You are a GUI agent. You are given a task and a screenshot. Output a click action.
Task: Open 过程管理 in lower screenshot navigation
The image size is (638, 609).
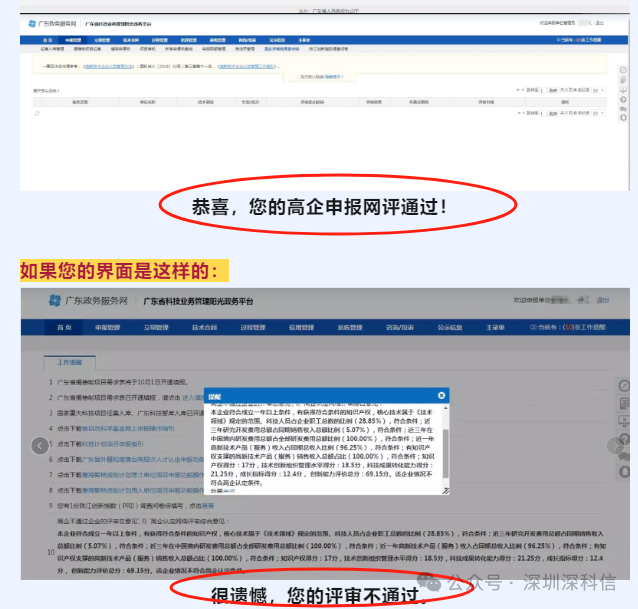click(253, 327)
